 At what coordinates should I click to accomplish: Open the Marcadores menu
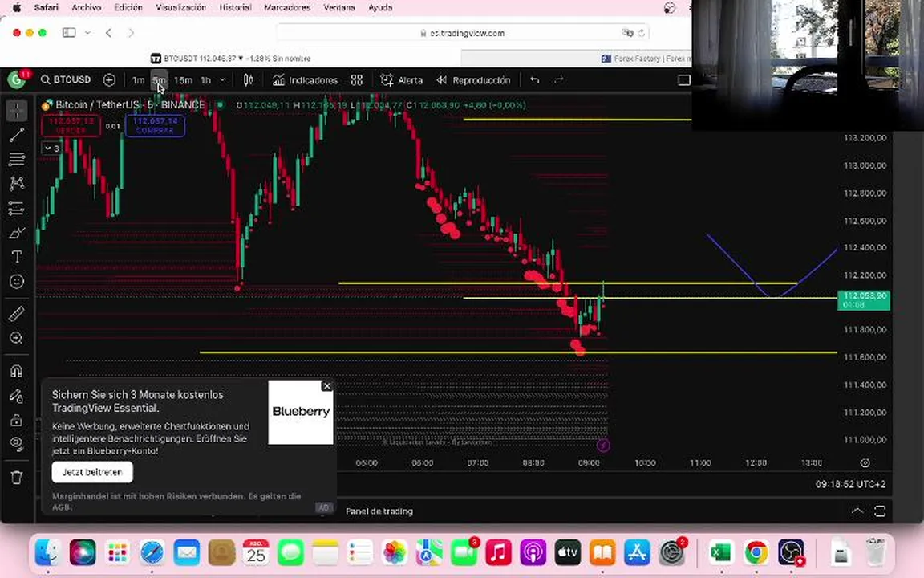(287, 8)
